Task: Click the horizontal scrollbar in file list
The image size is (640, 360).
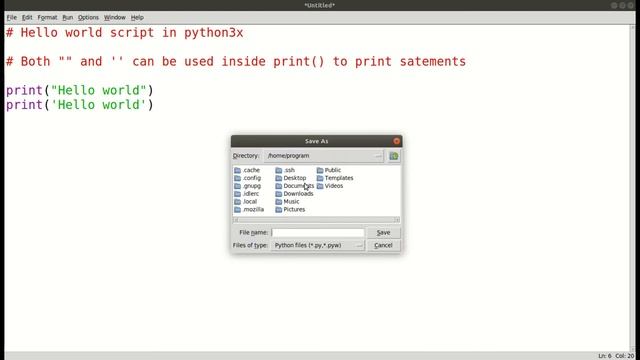Action: (x=316, y=220)
